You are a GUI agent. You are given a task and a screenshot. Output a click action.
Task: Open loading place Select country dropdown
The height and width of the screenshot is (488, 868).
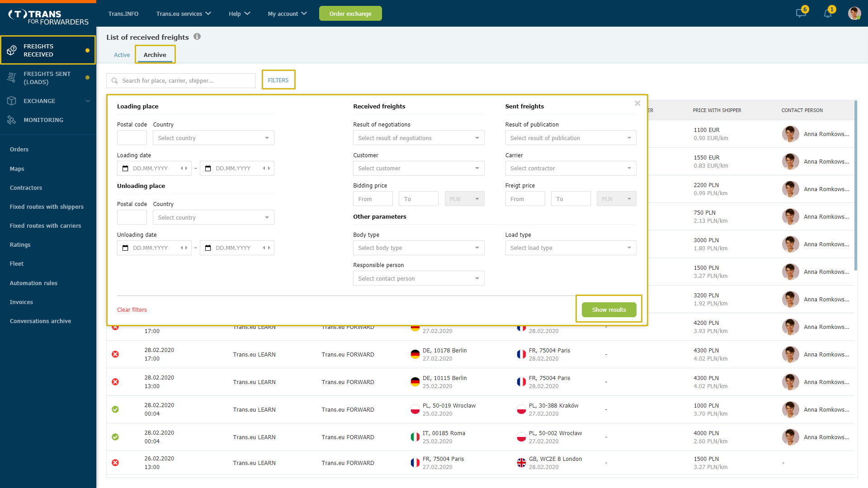(213, 138)
